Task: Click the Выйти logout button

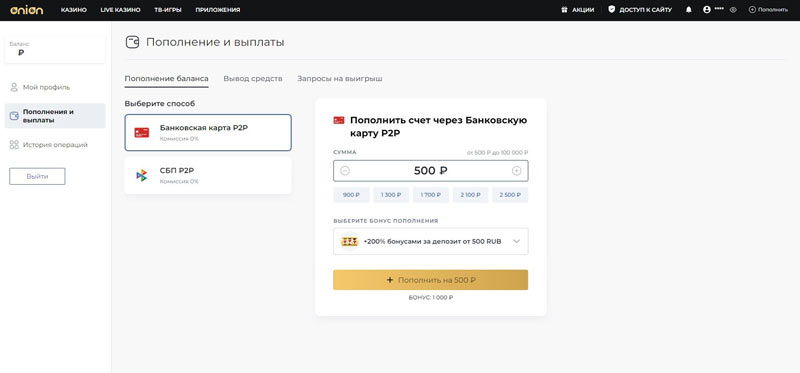Action: point(37,176)
